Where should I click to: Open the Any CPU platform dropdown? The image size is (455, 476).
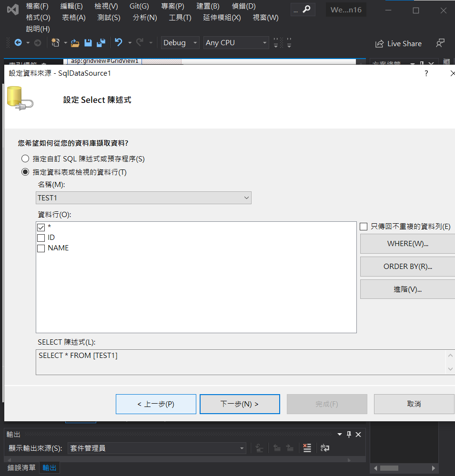tap(236, 43)
